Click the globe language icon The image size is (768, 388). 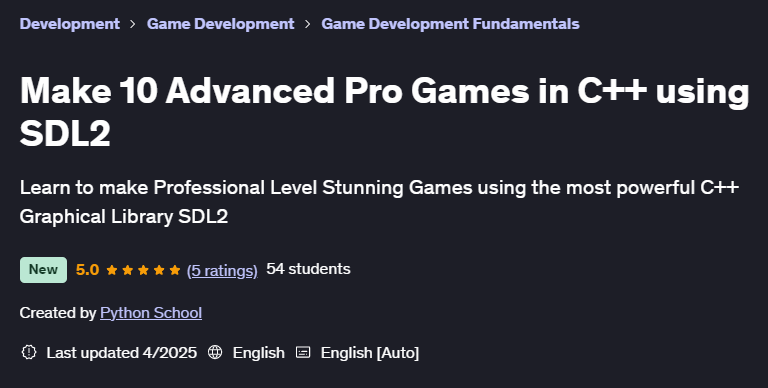(x=215, y=352)
